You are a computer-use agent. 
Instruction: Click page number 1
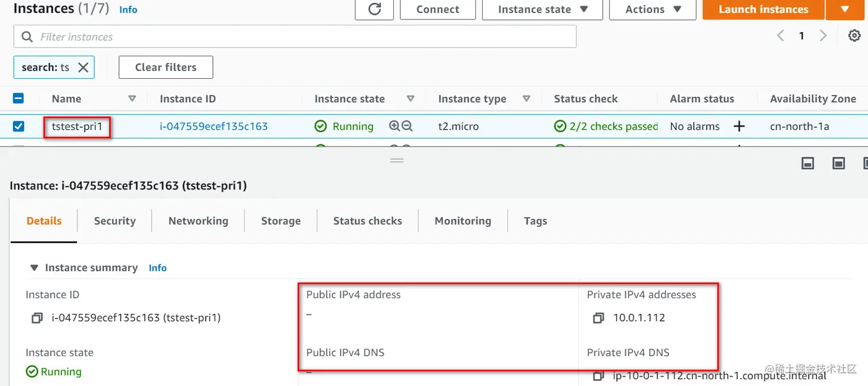pos(801,36)
